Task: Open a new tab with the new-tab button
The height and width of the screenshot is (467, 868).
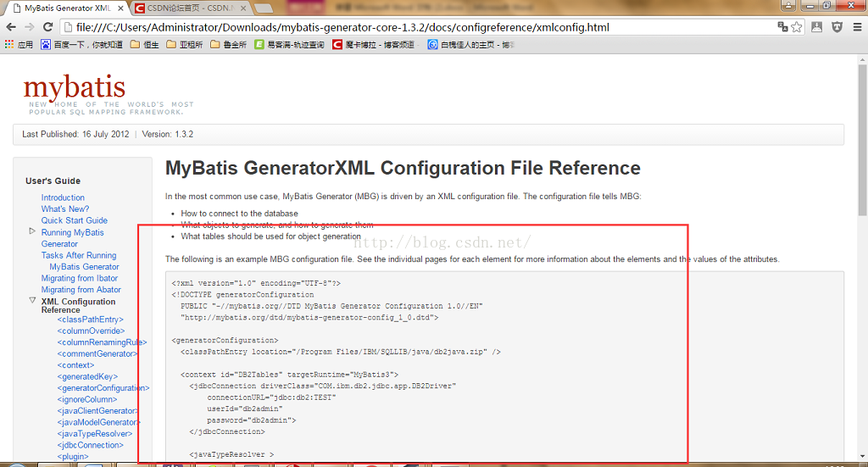Action: click(264, 8)
